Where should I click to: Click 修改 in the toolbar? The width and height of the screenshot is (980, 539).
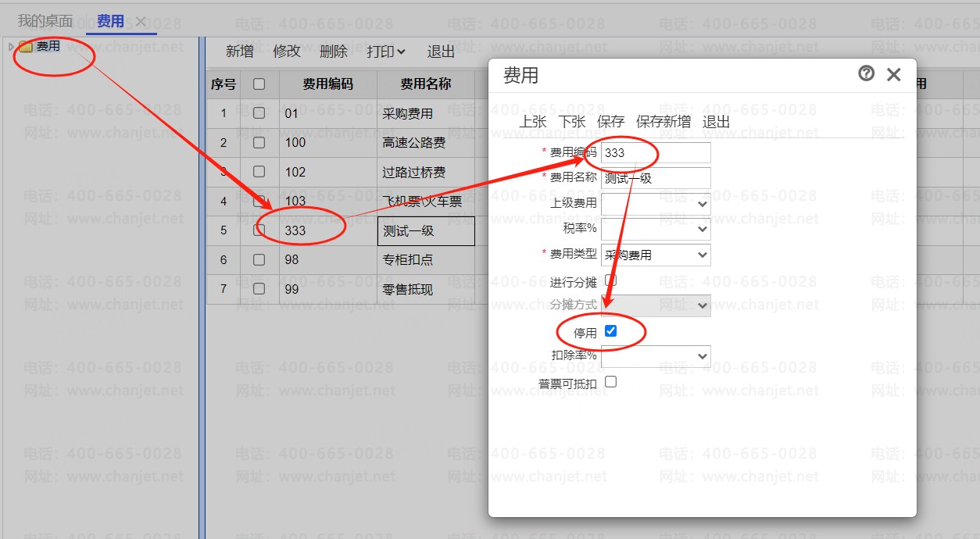[287, 52]
